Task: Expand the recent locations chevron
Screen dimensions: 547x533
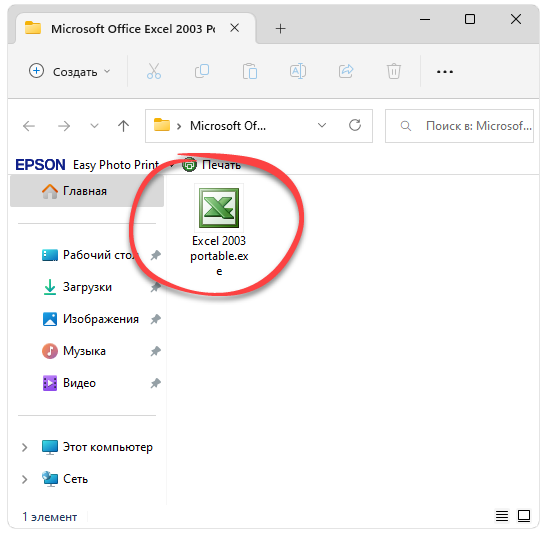Action: coord(94,126)
